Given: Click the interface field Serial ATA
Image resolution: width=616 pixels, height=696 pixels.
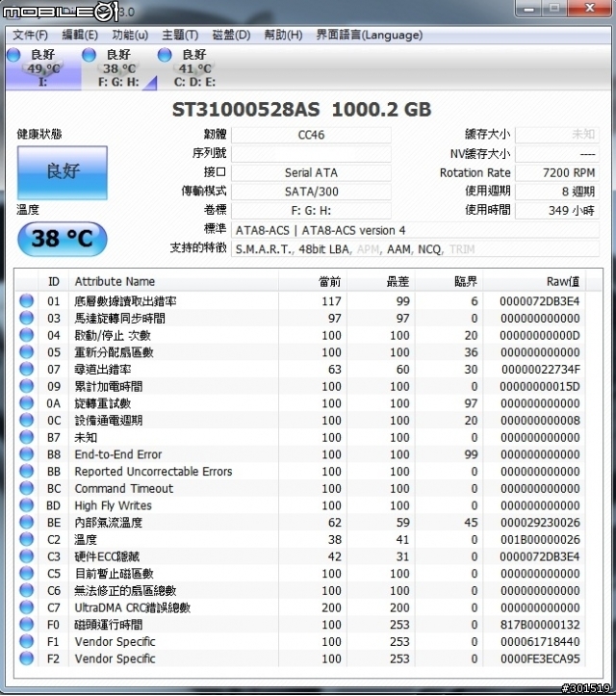Looking at the screenshot, I should tap(311, 172).
